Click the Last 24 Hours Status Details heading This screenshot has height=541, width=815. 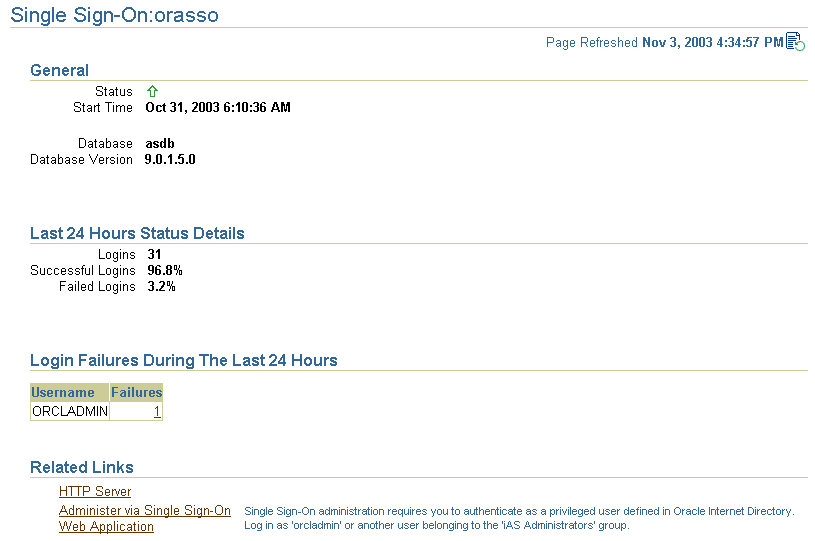tap(137, 233)
